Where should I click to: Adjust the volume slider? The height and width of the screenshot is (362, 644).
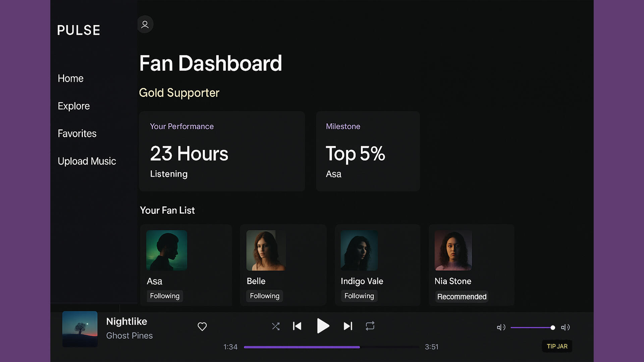click(x=532, y=327)
